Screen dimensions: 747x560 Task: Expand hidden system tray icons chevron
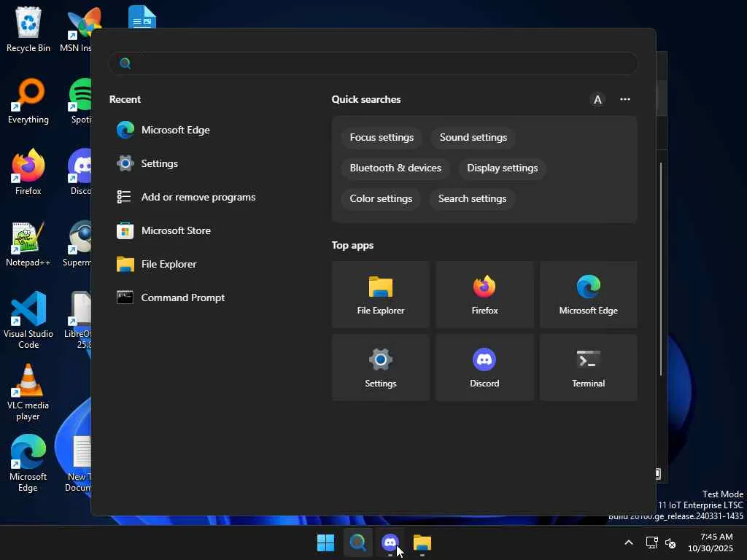click(x=629, y=542)
